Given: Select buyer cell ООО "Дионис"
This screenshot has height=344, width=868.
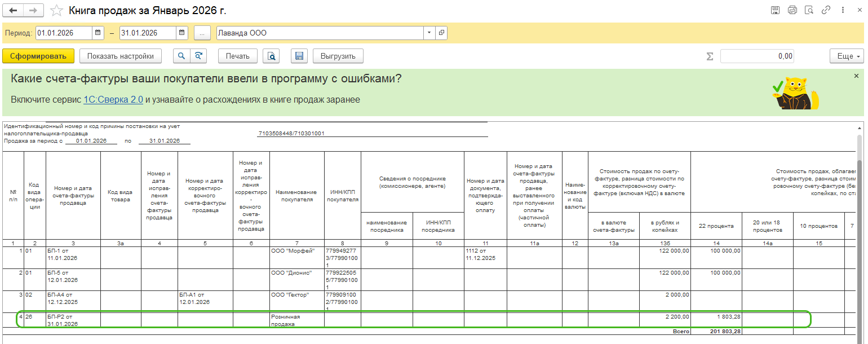Looking at the screenshot, I should tap(297, 280).
